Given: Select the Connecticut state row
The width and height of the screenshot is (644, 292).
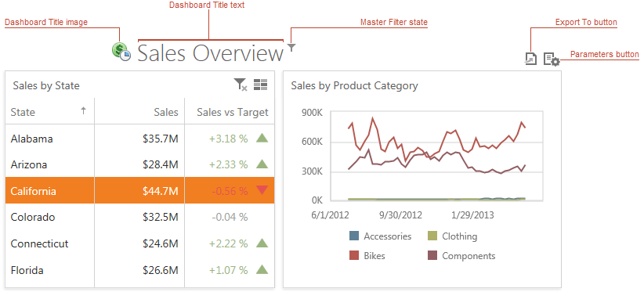Looking at the screenshot, I should [x=139, y=243].
